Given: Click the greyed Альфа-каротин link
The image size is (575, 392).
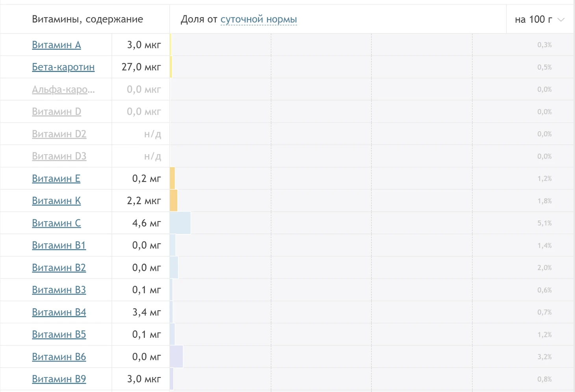Looking at the screenshot, I should (x=63, y=89).
